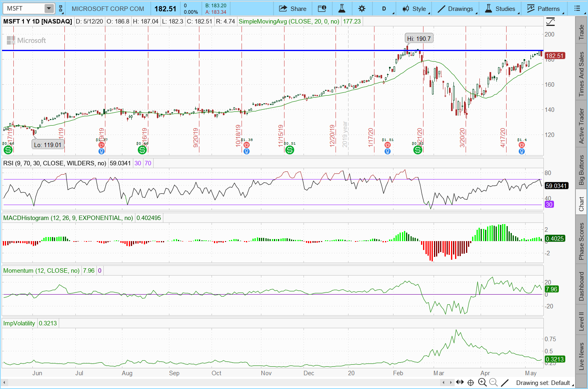Click the Momentum (12, CLOSE, no) label
This screenshot has width=588, height=389.
[41, 271]
